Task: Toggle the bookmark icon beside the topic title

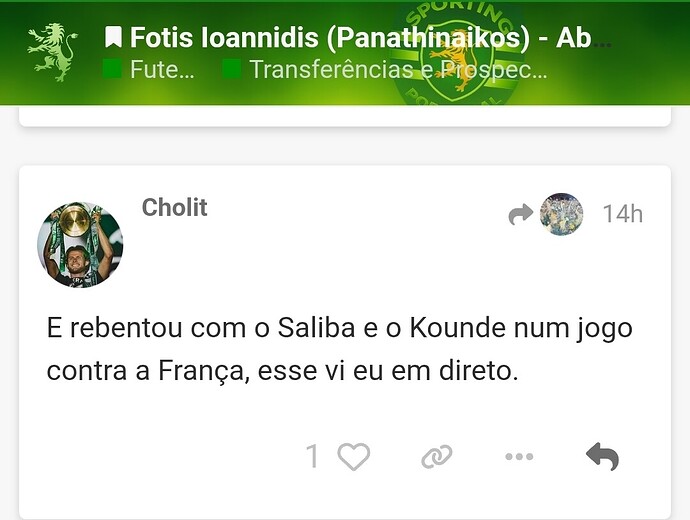Action: 113,37
